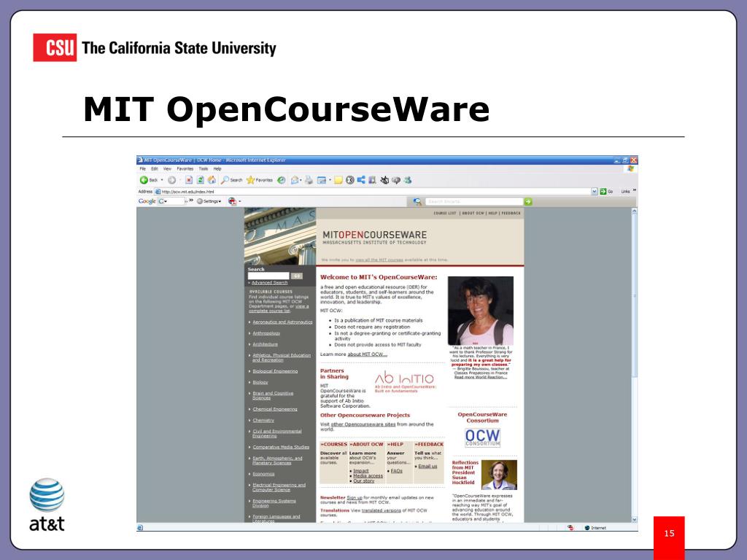Click the History clock icon
Image resolution: width=747 pixels, height=560 pixels.
[282, 180]
